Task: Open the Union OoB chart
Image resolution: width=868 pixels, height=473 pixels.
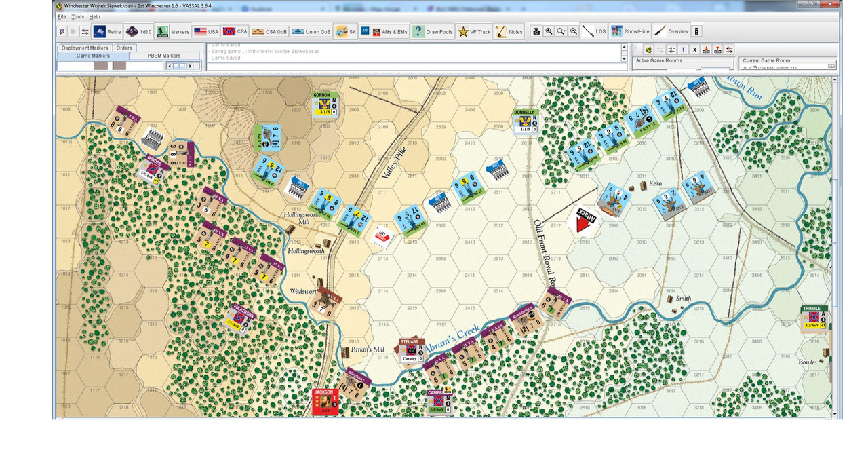Action: [311, 31]
